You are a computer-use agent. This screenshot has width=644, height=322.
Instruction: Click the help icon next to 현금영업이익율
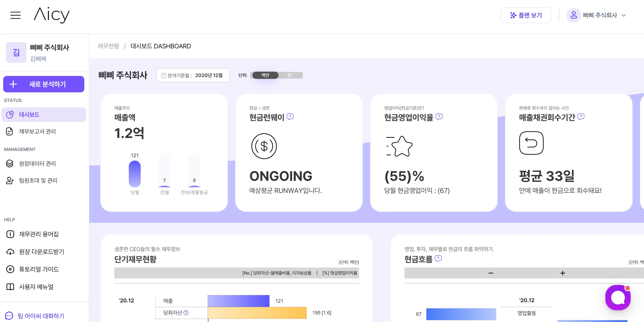(439, 117)
